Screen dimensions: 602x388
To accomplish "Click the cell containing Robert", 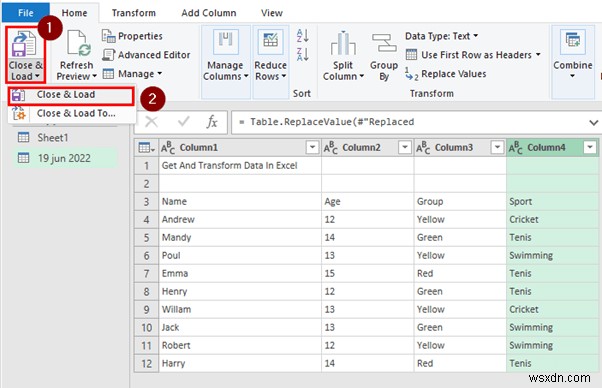I will (240, 345).
